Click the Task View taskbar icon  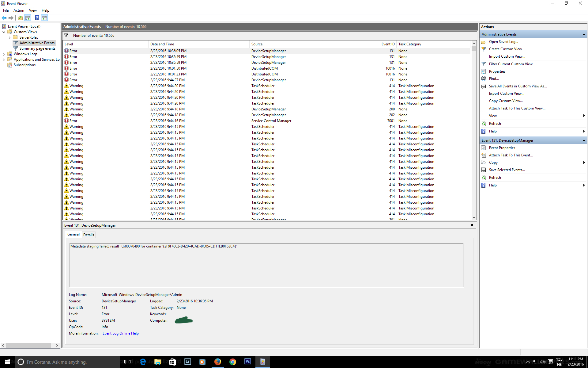coord(128,362)
